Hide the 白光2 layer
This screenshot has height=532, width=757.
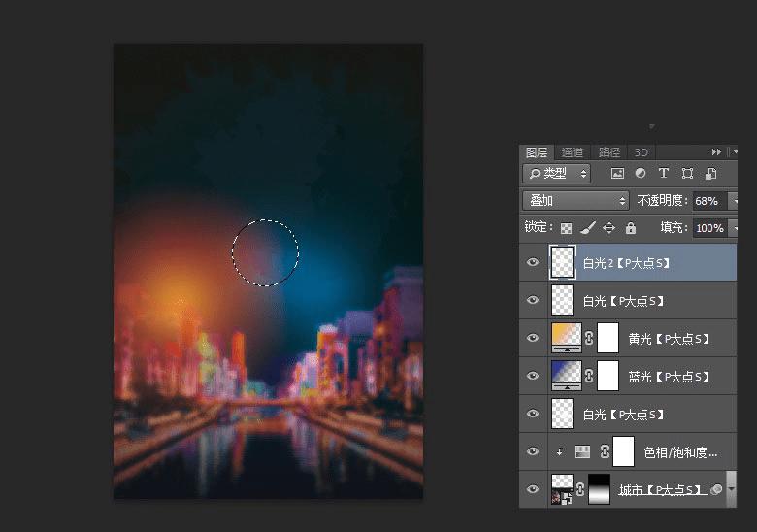click(533, 262)
